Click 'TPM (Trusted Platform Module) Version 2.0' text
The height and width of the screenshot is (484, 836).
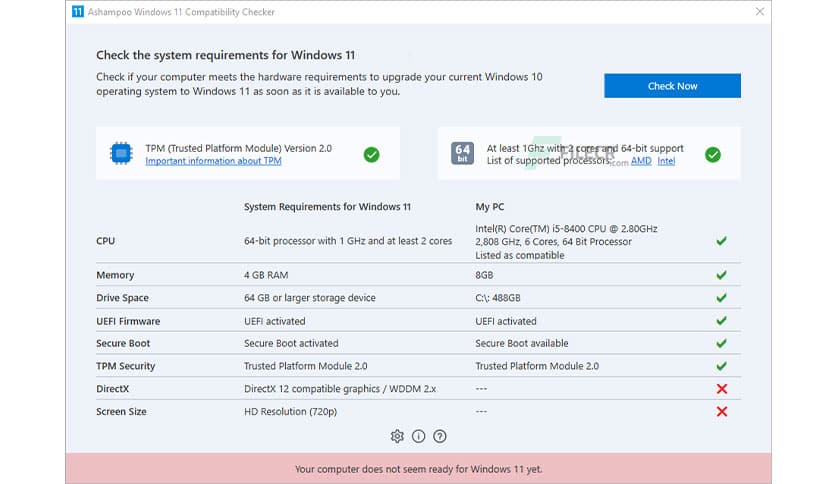point(238,148)
